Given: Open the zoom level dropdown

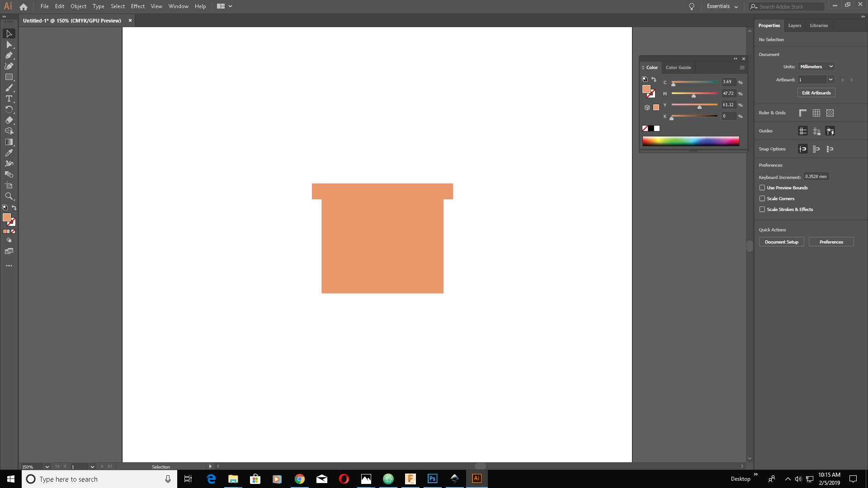Looking at the screenshot, I should click(x=47, y=467).
